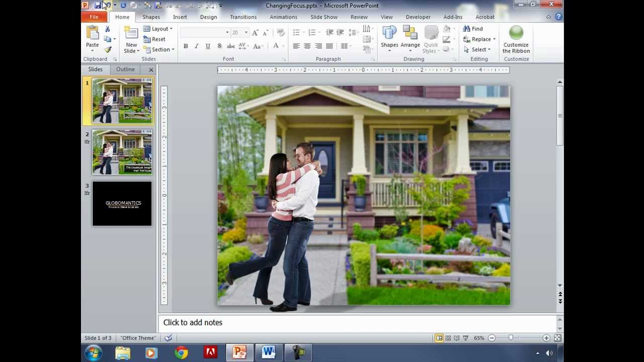Open the Layout dropdown
Viewport: 644px width, 362px height.
coord(158,29)
